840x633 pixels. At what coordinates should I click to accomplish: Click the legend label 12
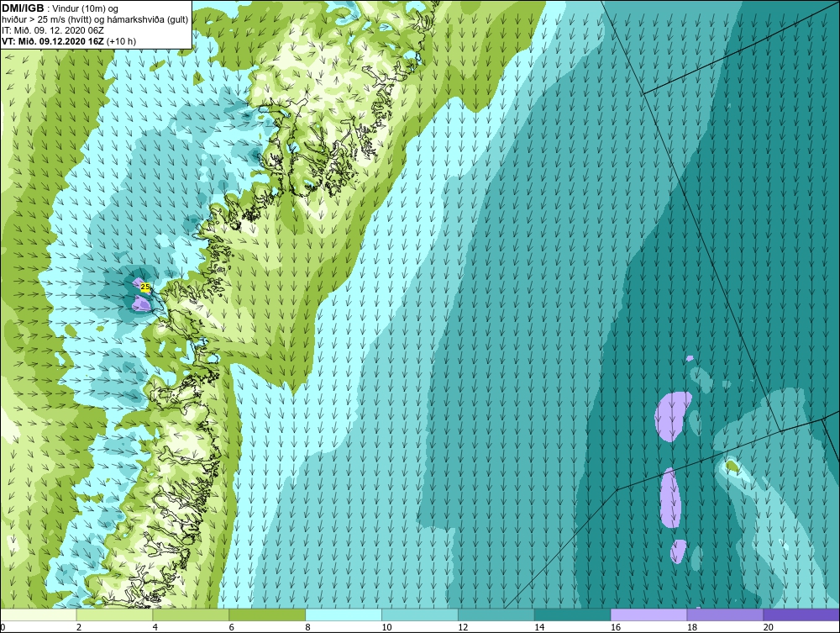463,627
